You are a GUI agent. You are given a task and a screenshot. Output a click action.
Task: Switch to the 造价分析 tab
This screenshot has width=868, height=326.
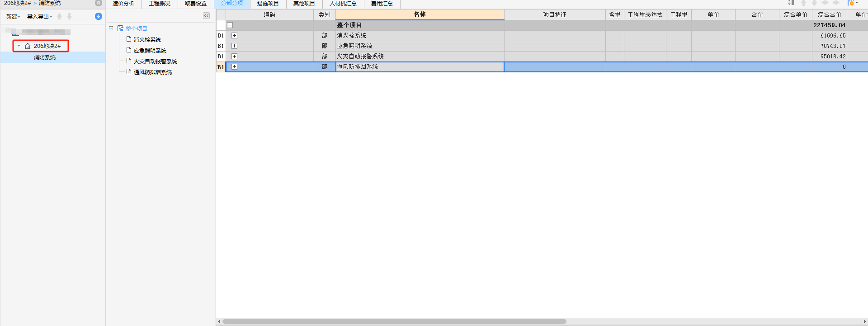[123, 4]
